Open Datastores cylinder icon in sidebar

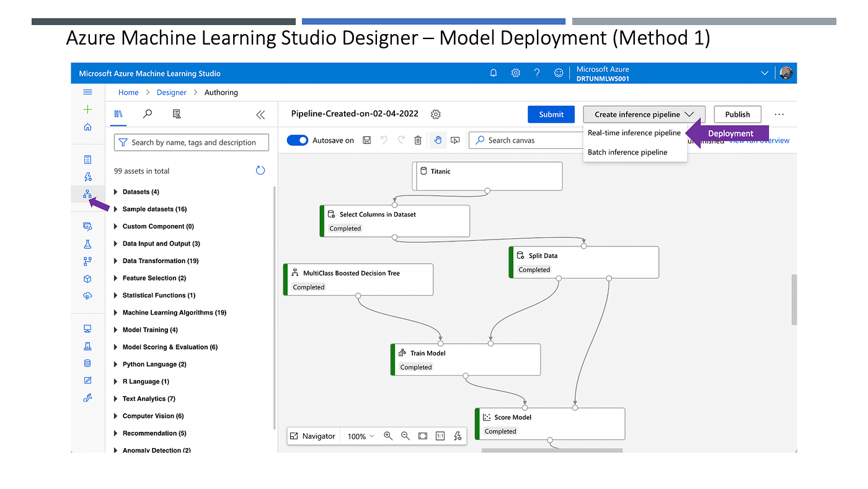[87, 364]
